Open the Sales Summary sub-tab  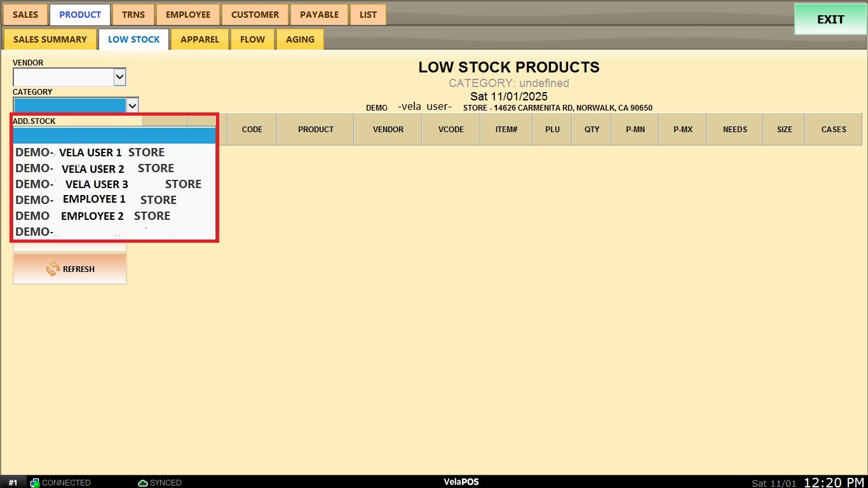[50, 39]
